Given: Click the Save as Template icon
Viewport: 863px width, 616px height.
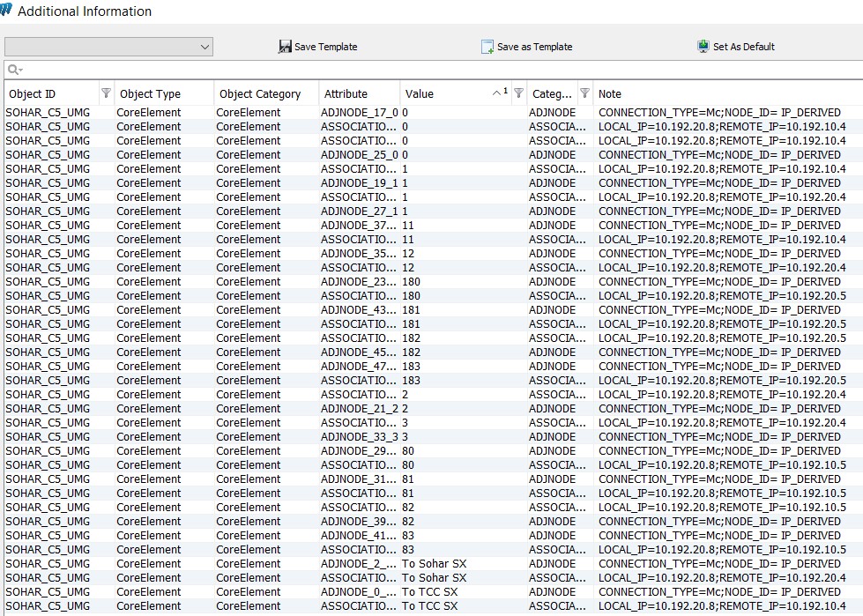Looking at the screenshot, I should (487, 47).
